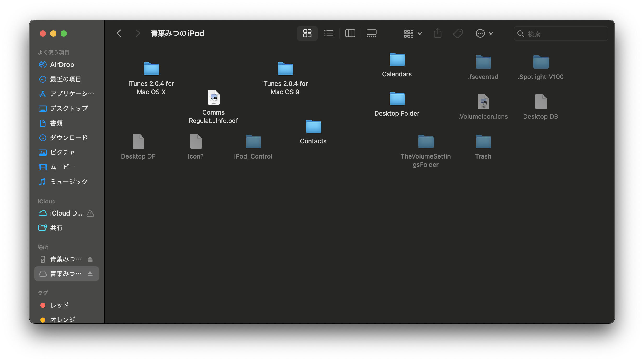Screen dimensions: 644x362
Task: Switch to column view
Action: point(350,33)
